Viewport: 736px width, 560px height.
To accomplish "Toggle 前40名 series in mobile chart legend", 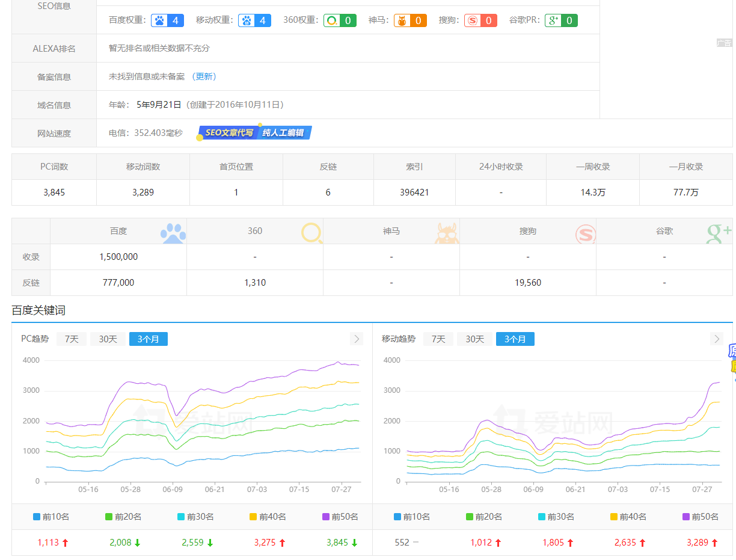I will point(628,517).
